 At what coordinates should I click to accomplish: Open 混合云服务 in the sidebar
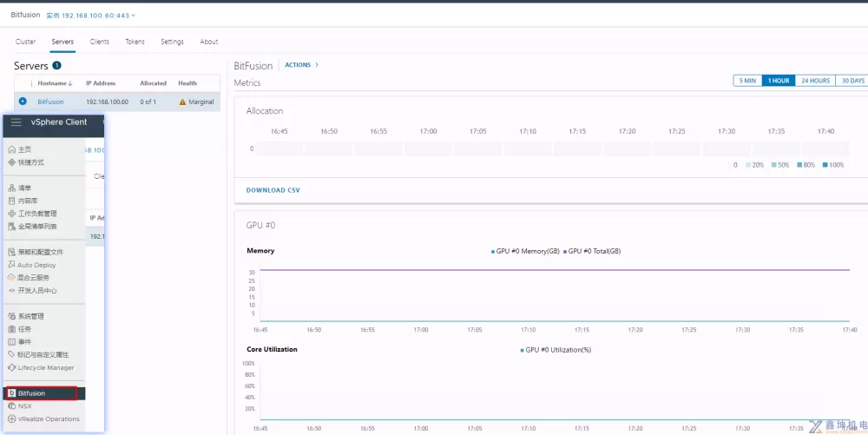(x=29, y=278)
